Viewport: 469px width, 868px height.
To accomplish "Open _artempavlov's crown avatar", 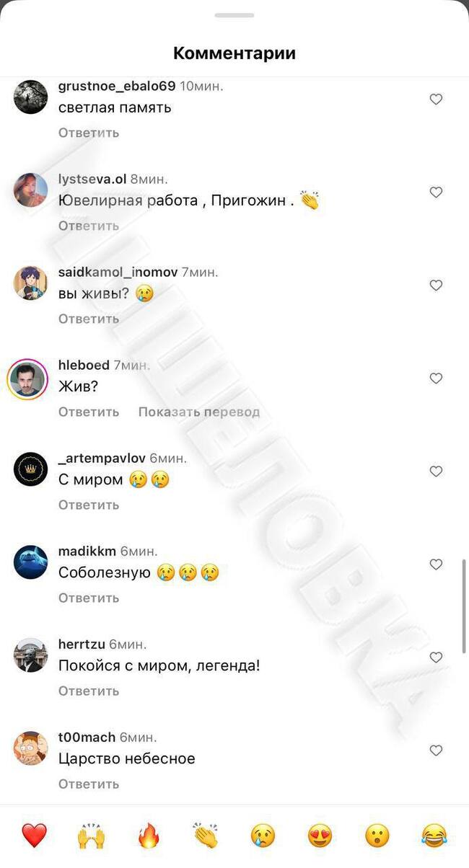I will pos(31,469).
